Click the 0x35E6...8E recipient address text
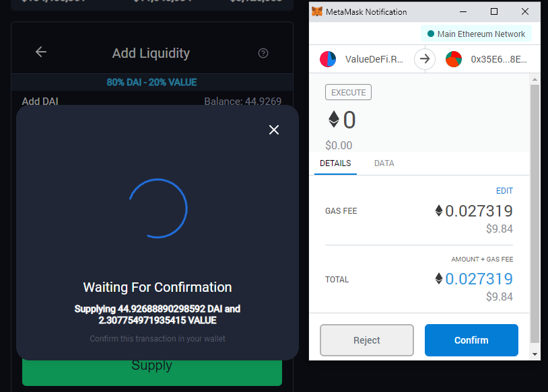The width and height of the screenshot is (548, 392). pyautogui.click(x=499, y=59)
